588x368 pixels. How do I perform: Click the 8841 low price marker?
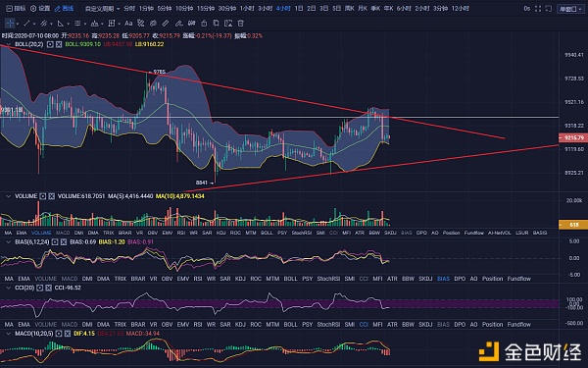click(201, 183)
